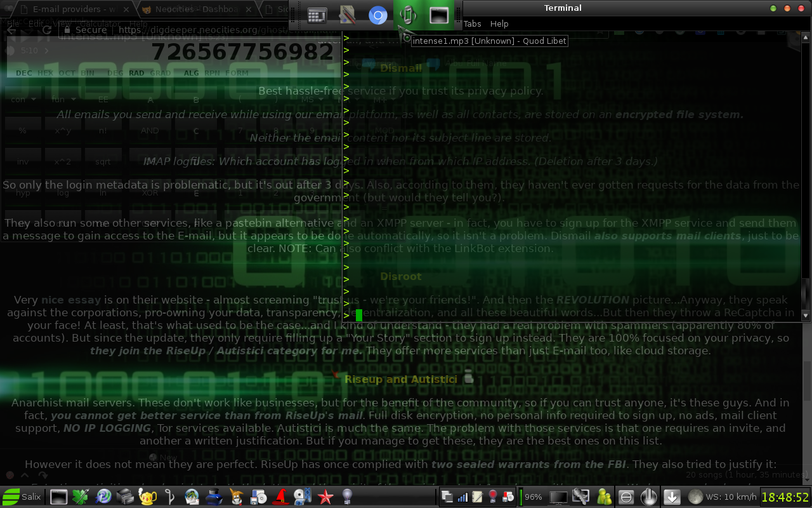Open the fun functions dropdown in the calculator
Image resolution: width=812 pixels, height=508 pixels.
pos(63,98)
